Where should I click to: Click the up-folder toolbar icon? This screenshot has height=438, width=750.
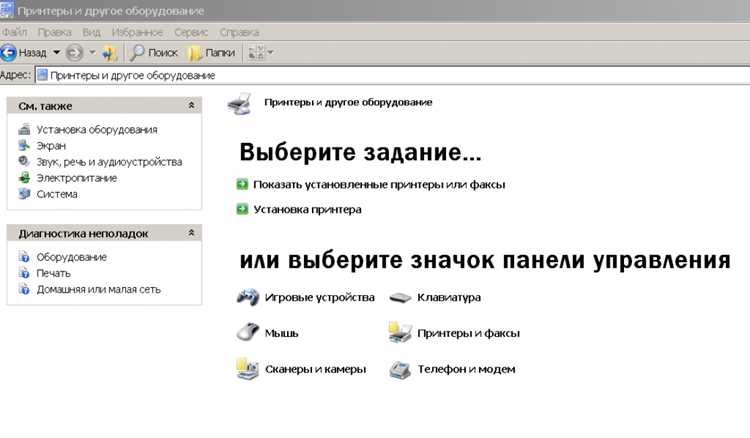pos(110,53)
